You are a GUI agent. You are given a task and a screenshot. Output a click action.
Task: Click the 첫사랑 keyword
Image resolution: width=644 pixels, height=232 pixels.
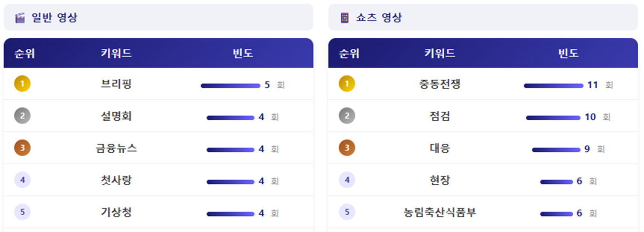click(116, 180)
